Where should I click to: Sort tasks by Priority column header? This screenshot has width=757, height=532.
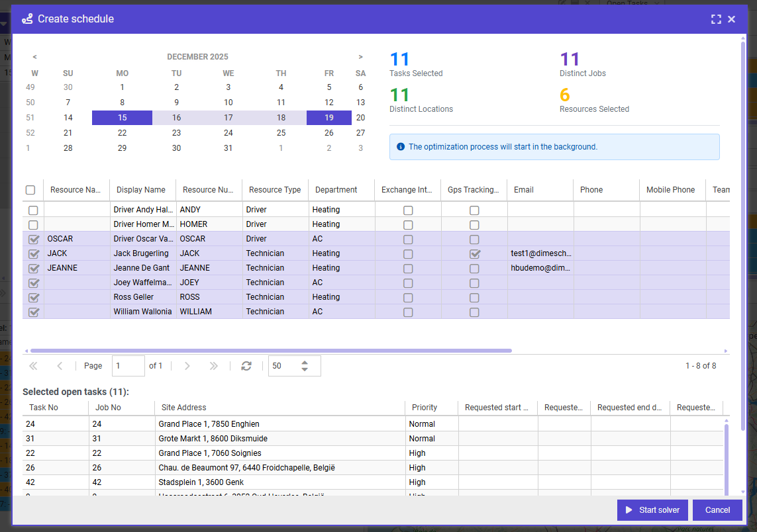tap(424, 408)
